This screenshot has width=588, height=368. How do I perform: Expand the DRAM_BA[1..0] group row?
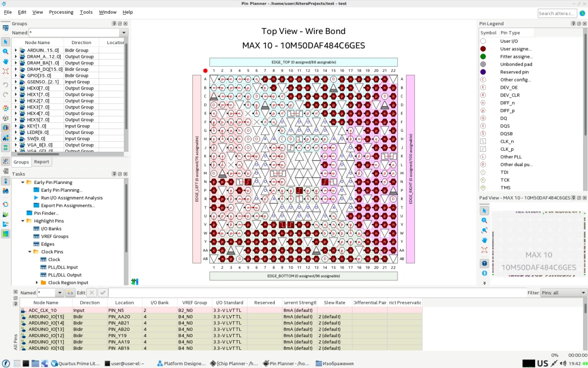16,63
